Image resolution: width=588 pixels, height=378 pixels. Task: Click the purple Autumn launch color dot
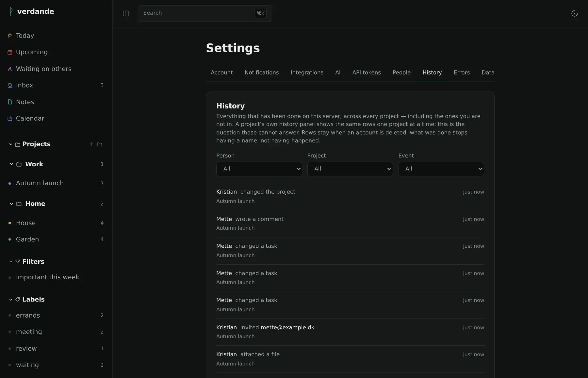[x=10, y=184]
